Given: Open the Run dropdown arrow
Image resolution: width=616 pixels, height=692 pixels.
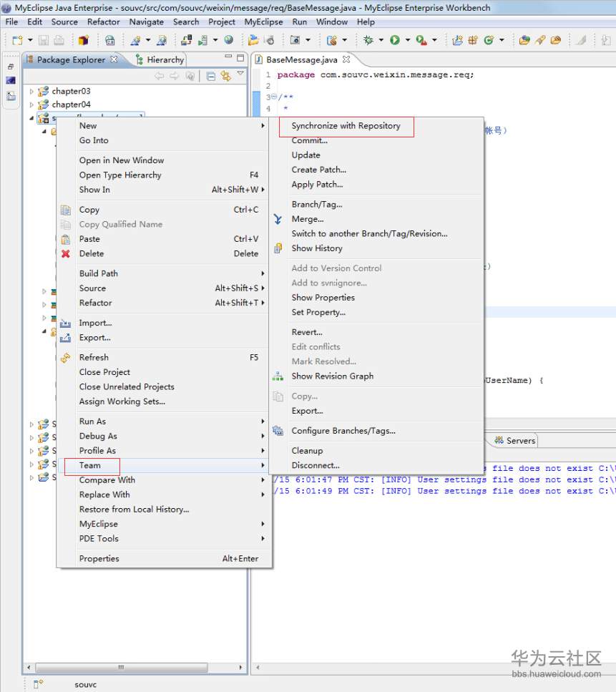Looking at the screenshot, I should coord(408,40).
